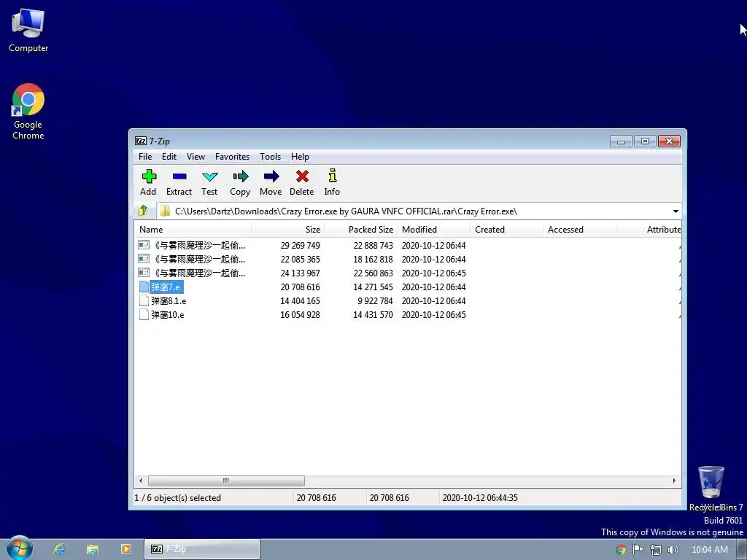Click the horizontal scrollbar thumb
This screenshot has width=747, height=560.
pos(226,481)
